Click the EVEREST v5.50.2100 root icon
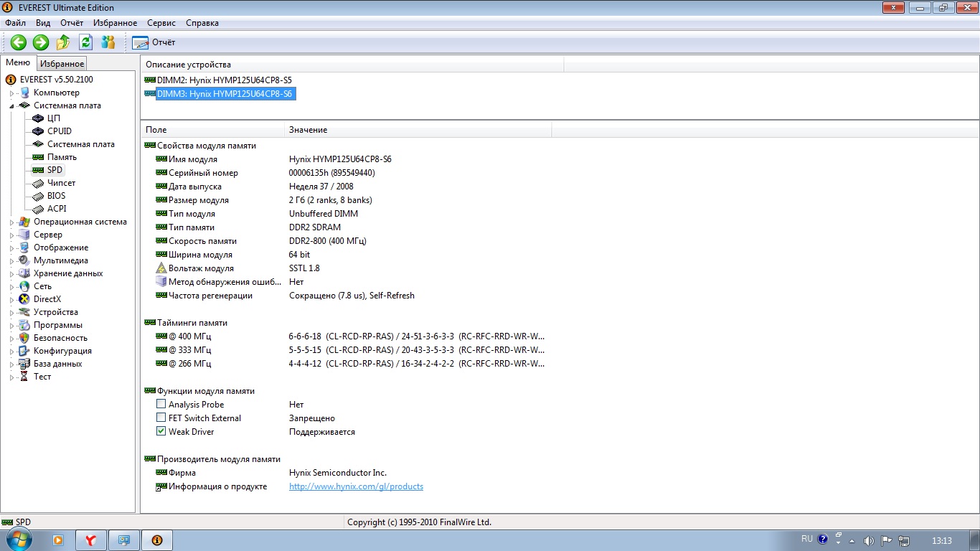Screen dimensions: 980x551 click(x=11, y=80)
